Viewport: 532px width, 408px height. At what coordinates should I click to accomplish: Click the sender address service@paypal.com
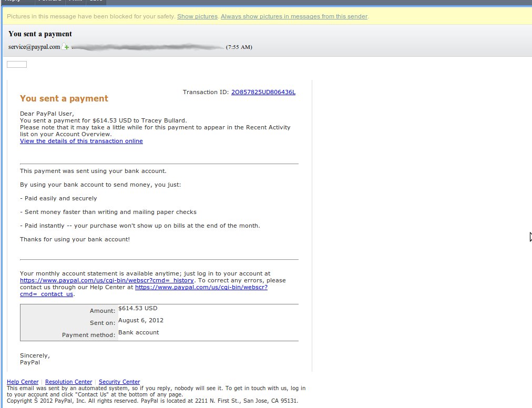(x=34, y=47)
